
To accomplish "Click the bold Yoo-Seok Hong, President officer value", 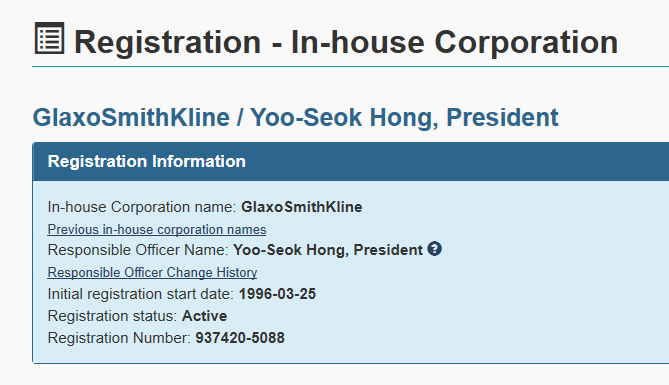I will tap(328, 250).
